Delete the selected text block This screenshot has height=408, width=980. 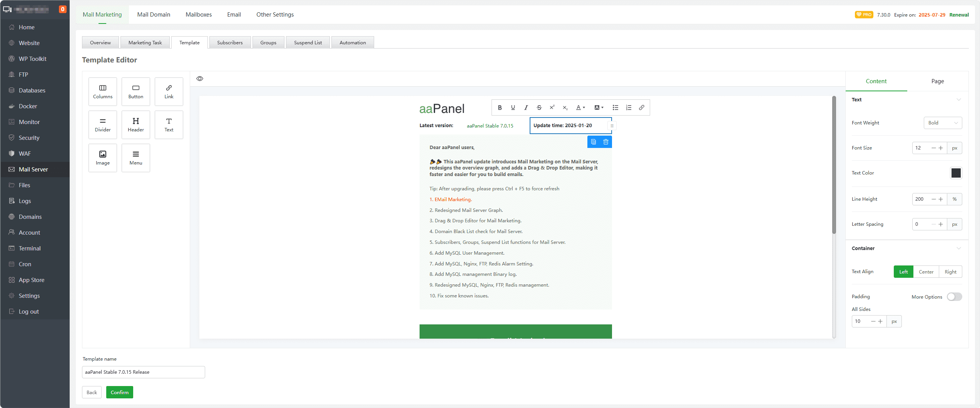[606, 142]
